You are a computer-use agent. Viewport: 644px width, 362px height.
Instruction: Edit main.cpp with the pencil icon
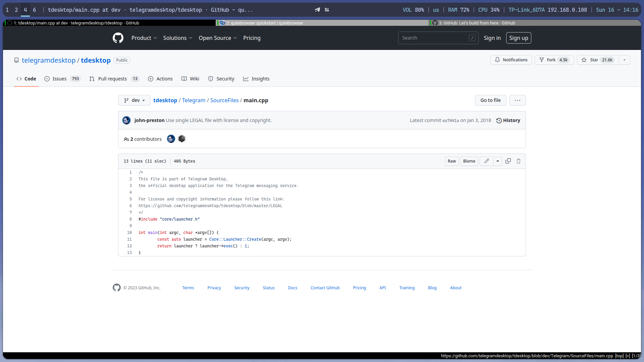[x=486, y=161]
